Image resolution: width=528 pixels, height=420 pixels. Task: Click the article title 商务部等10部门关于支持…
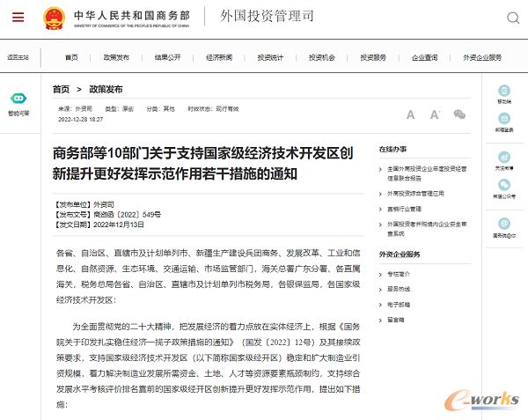pyautogui.click(x=202, y=164)
